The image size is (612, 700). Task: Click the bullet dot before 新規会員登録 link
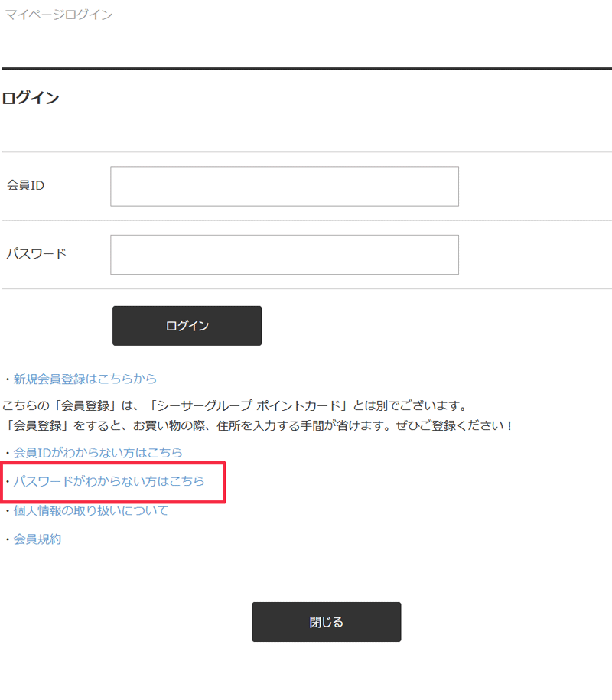click(8, 379)
